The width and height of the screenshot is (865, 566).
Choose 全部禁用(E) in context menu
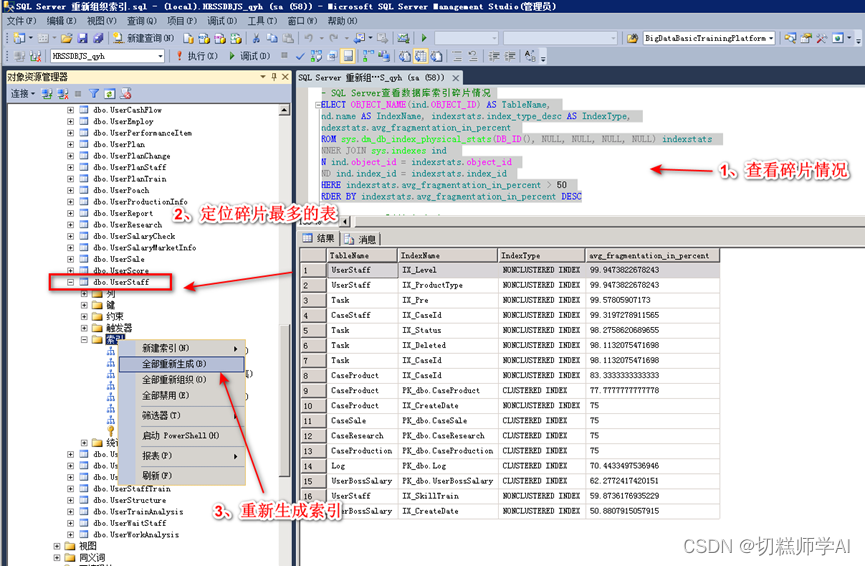[x=182, y=396]
